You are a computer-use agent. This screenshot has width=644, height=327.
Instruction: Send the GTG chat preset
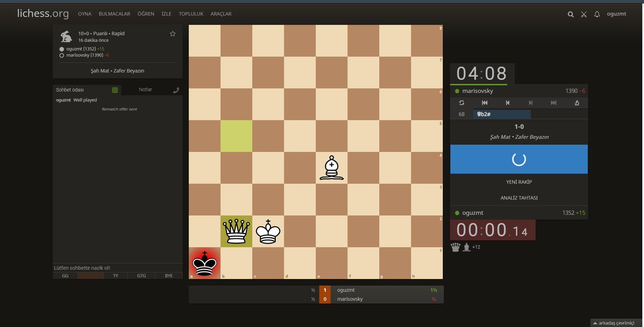click(x=141, y=275)
